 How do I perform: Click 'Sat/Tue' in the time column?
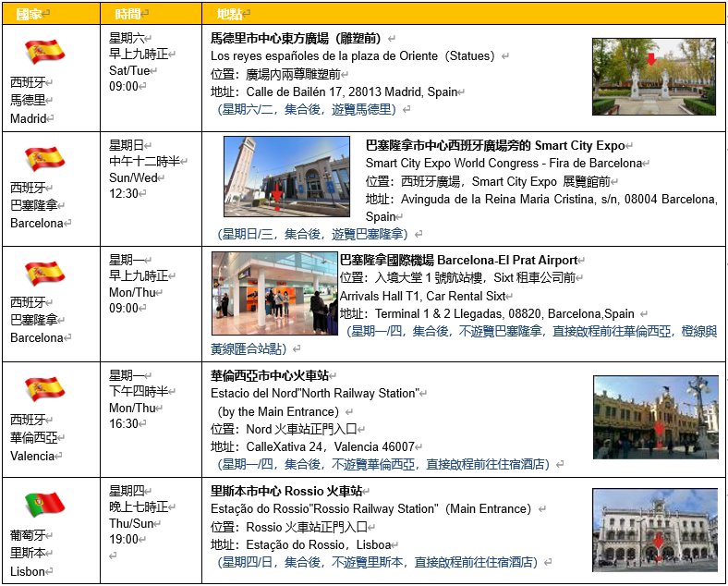click(x=129, y=70)
